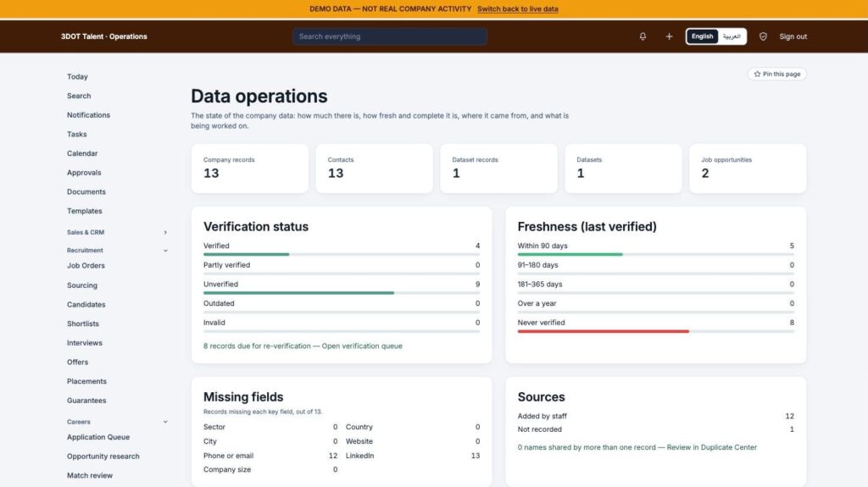Click the Invalid row
This screenshot has width=868, height=487.
coord(342,324)
